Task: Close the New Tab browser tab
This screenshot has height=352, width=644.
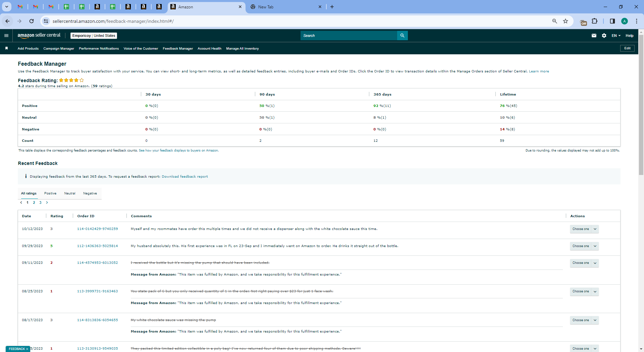Action: pyautogui.click(x=320, y=7)
